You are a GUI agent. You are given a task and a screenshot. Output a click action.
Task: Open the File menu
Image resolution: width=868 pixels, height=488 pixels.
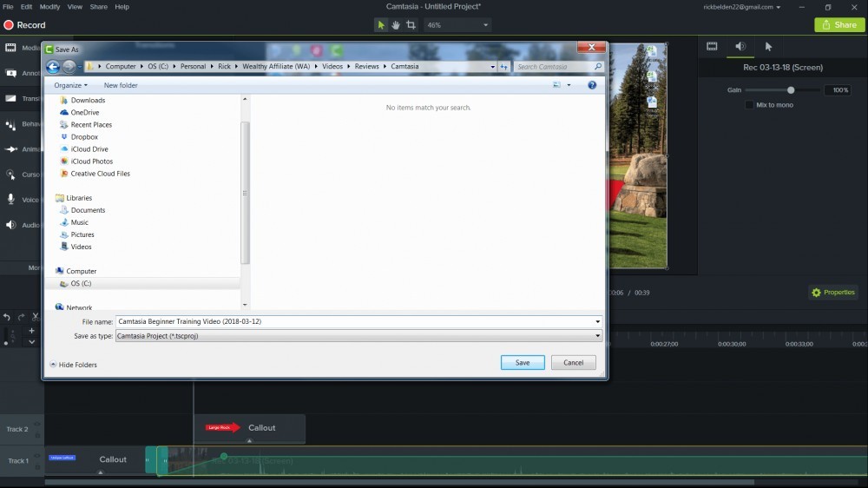[x=8, y=7]
